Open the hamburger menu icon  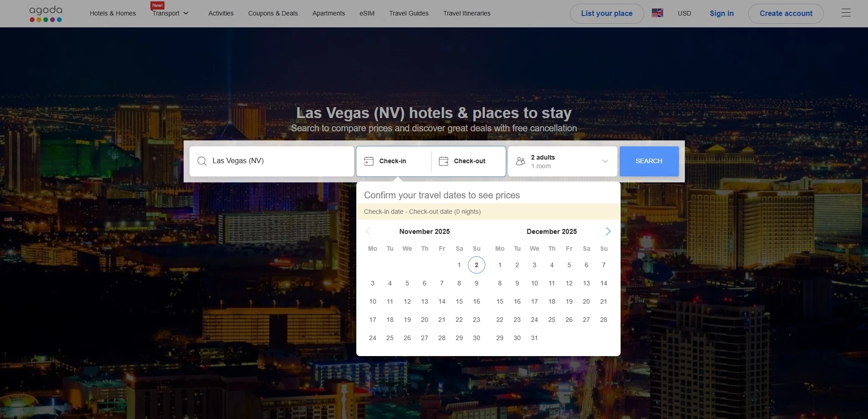coord(846,13)
